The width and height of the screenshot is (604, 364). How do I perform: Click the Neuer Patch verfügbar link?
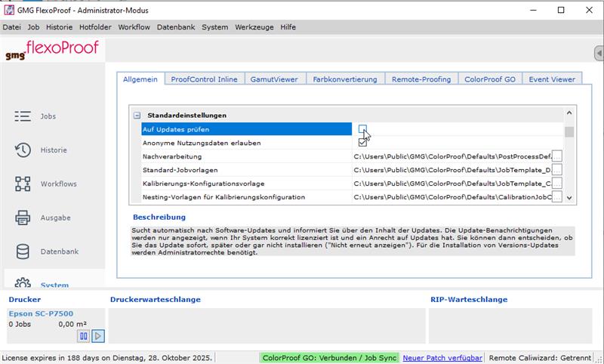442,358
